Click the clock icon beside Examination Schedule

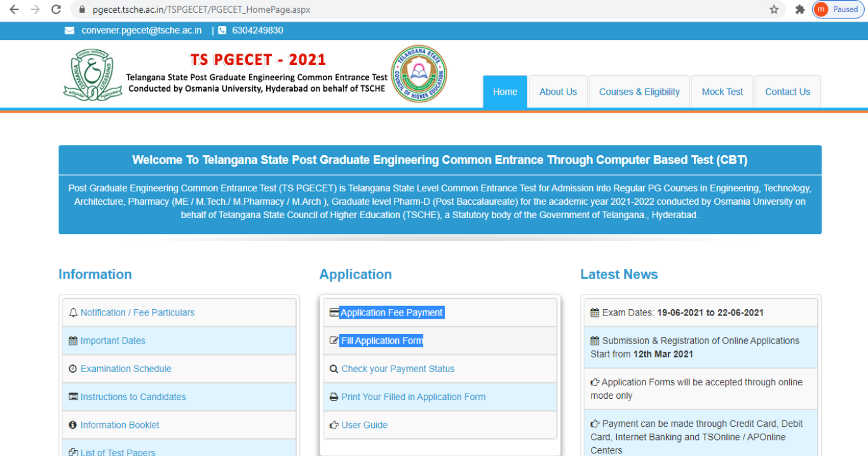pyautogui.click(x=72, y=368)
